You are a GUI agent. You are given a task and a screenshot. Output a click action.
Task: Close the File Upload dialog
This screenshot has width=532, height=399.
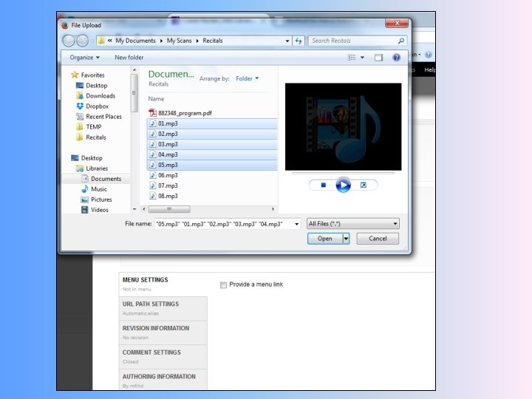397,23
